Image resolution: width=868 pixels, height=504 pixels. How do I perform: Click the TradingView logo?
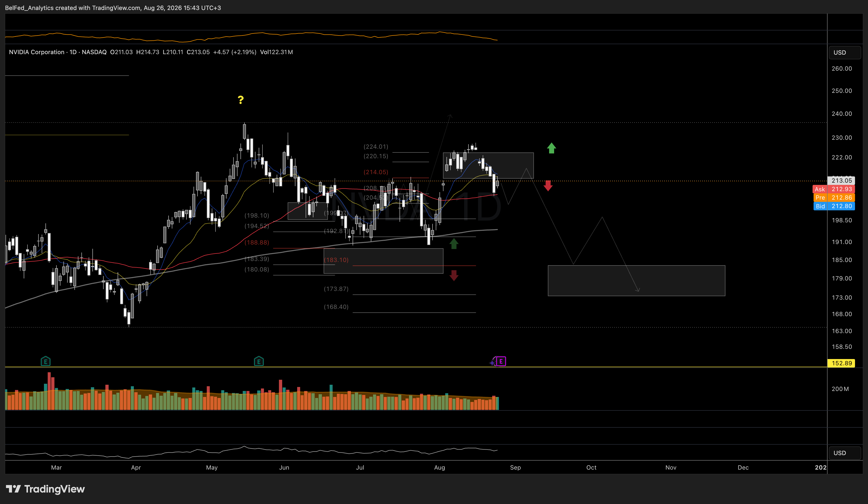tap(45, 489)
